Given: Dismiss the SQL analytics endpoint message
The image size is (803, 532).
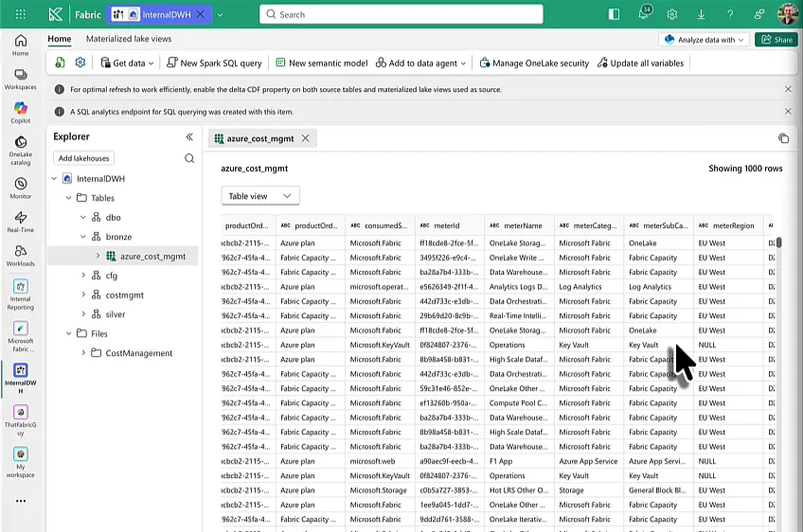Looking at the screenshot, I should tap(788, 111).
